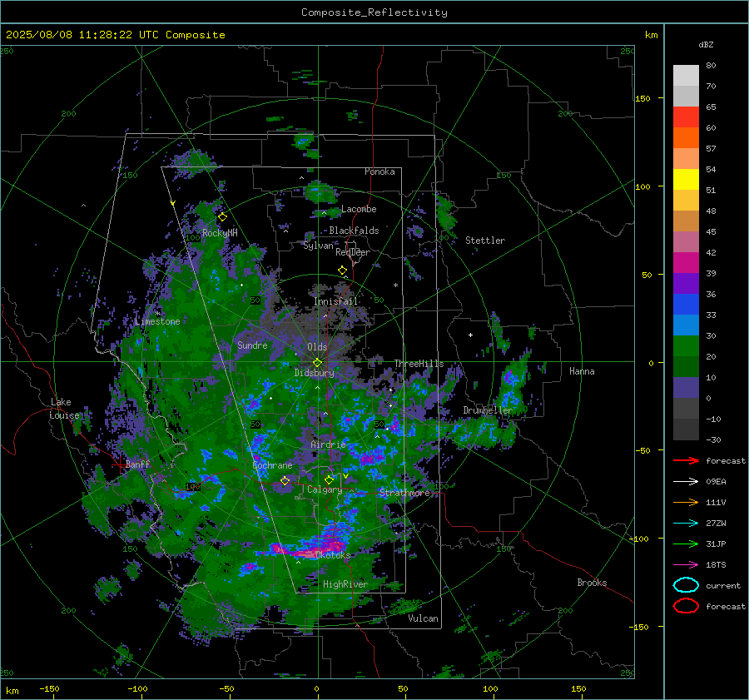This screenshot has height=700, width=749.
Task: Click the 10 dBZ purple swatch
Action: point(686,387)
